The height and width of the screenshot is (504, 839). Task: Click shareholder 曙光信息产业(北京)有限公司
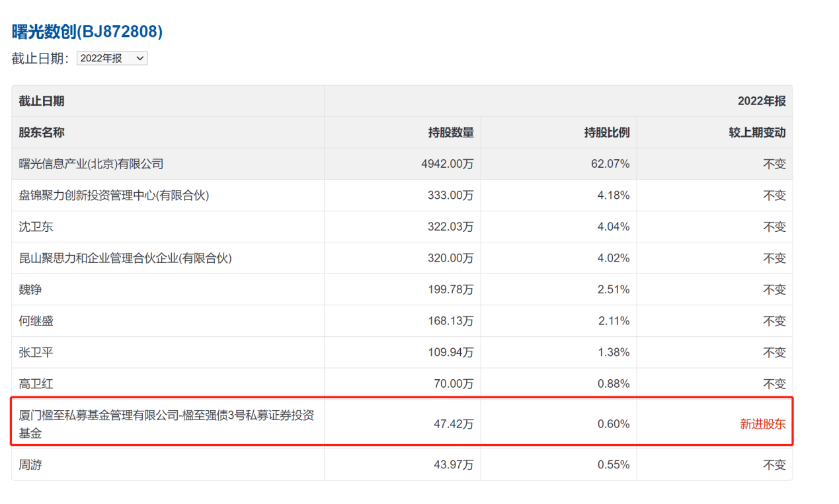[x=91, y=164]
